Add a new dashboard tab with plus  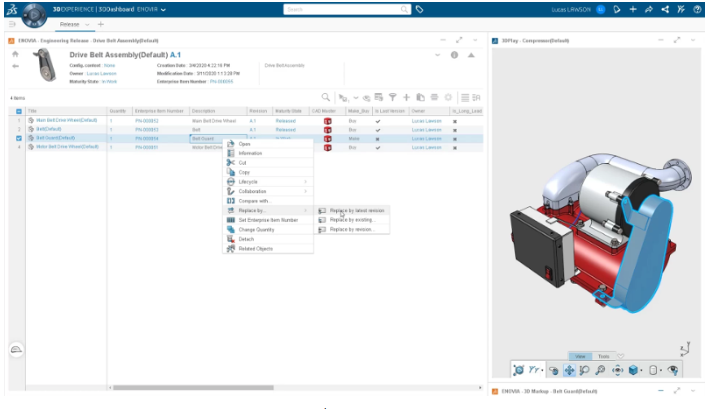[x=101, y=24]
